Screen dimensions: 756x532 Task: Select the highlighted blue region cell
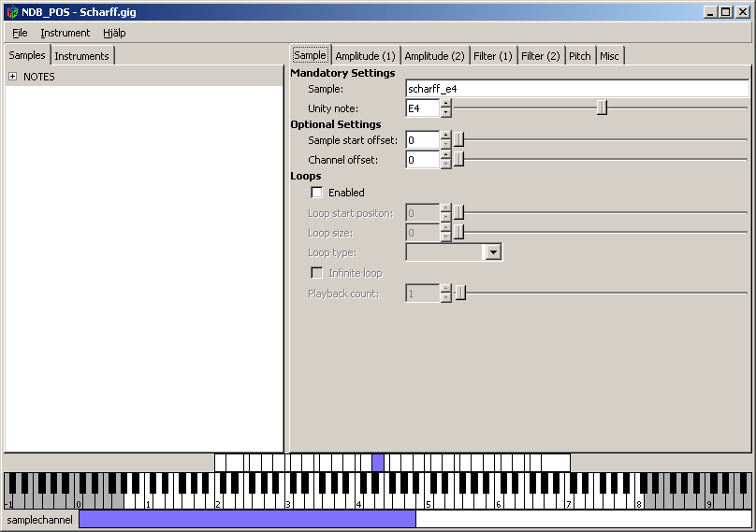(x=378, y=463)
